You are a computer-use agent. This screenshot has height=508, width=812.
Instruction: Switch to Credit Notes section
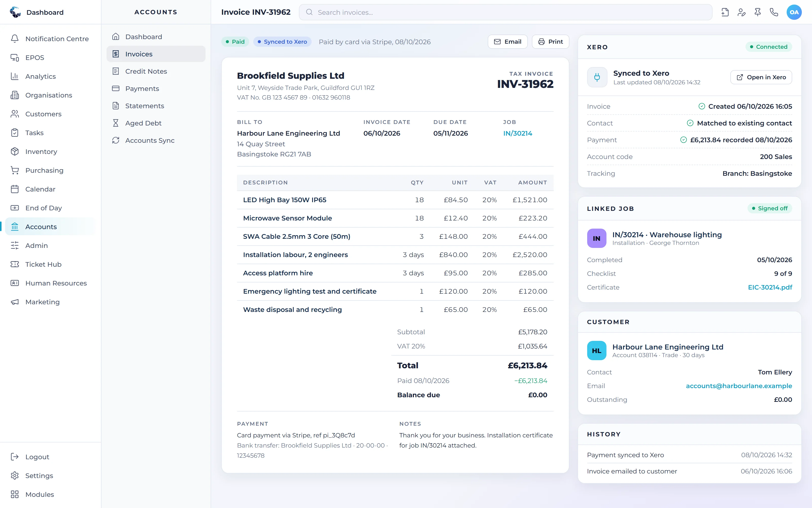click(x=156, y=71)
